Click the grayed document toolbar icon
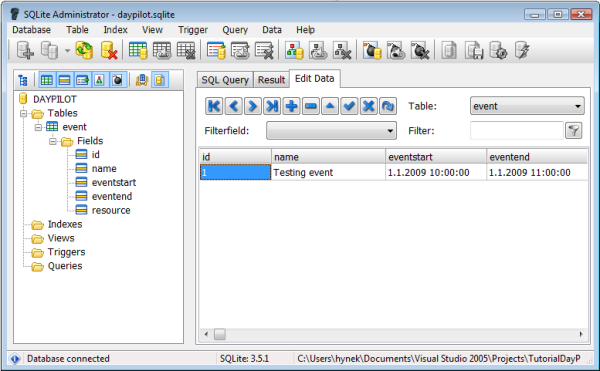Viewport: 600px width, 371px height. [x=449, y=50]
